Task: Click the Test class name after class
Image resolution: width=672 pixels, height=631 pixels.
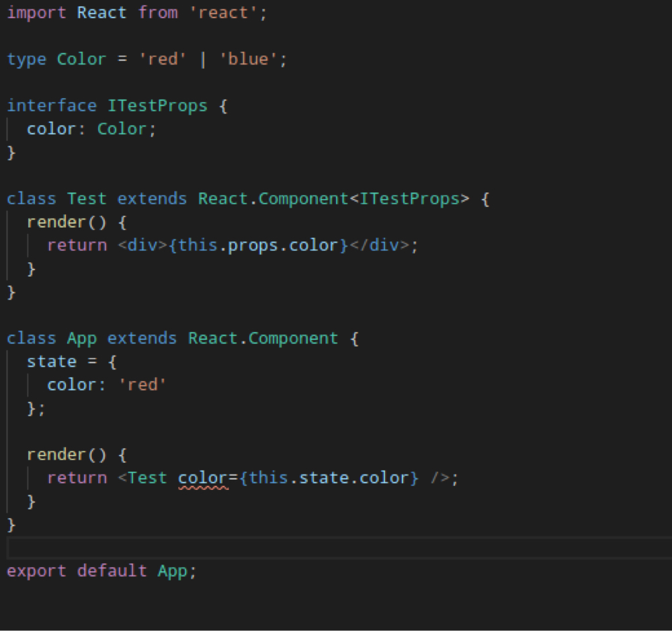Action: click(87, 199)
